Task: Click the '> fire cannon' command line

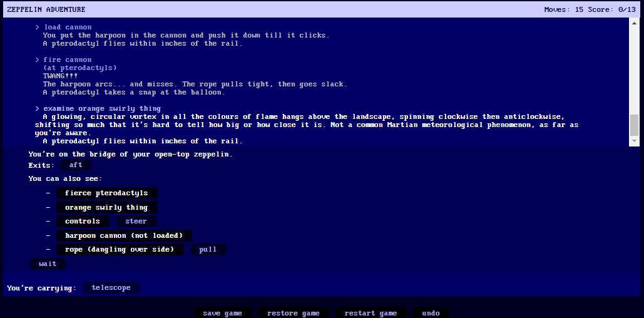Action: [63, 59]
